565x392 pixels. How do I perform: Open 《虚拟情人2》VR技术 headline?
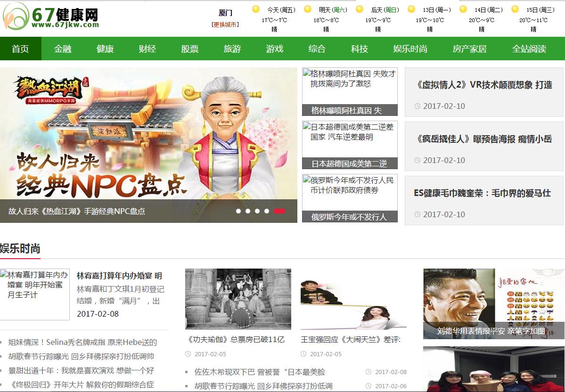pyautogui.click(x=484, y=85)
